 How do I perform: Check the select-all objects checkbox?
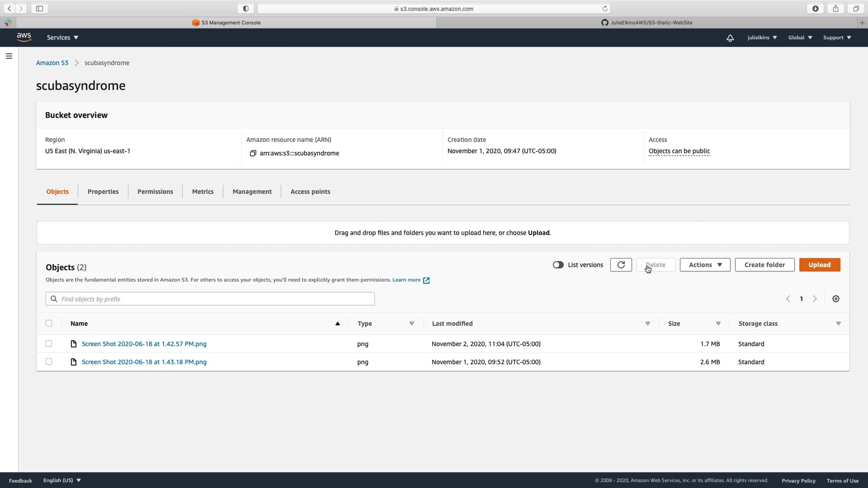coord(49,323)
